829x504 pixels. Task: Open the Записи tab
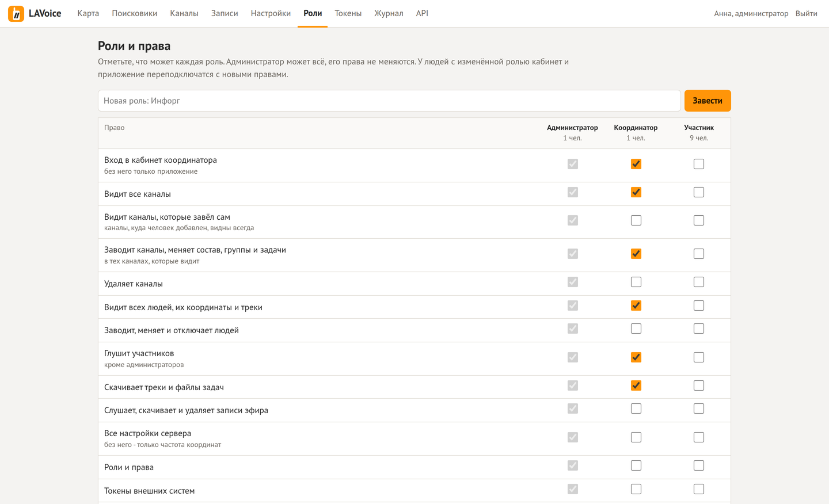point(225,13)
